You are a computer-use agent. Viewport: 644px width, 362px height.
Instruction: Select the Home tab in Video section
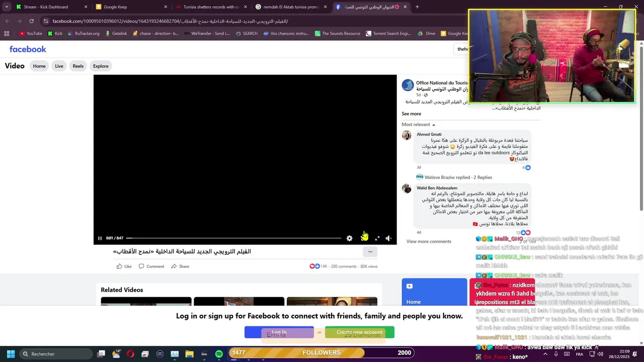click(x=39, y=66)
